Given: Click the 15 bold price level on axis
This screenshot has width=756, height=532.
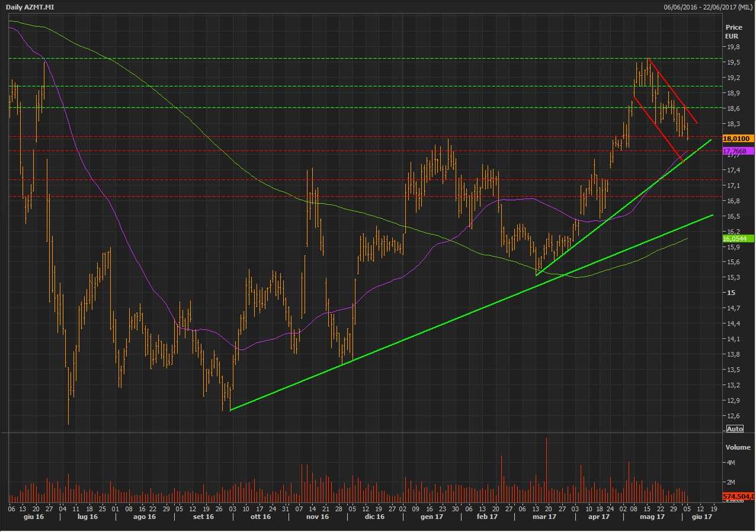Looking at the screenshot, I should pos(730,293).
